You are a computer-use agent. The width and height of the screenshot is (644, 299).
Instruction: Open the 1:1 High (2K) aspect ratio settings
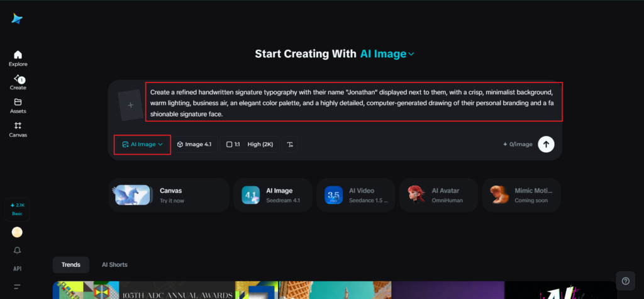point(249,144)
